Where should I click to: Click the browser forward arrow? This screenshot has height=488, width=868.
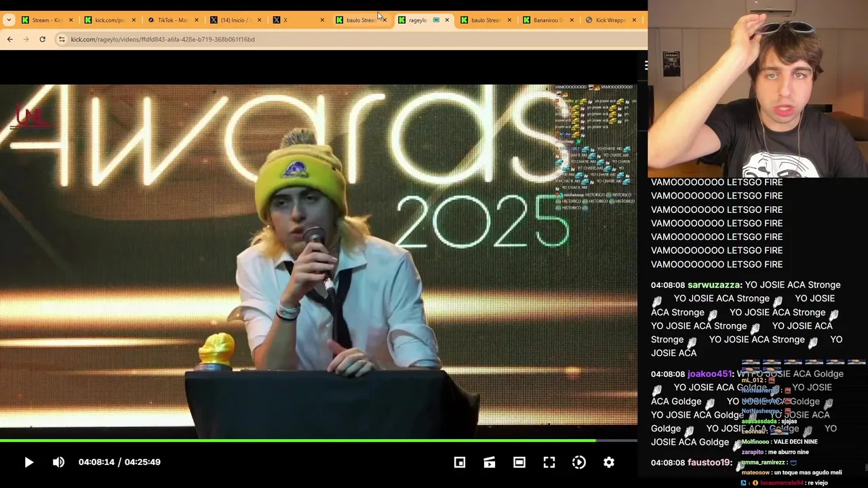click(x=26, y=39)
